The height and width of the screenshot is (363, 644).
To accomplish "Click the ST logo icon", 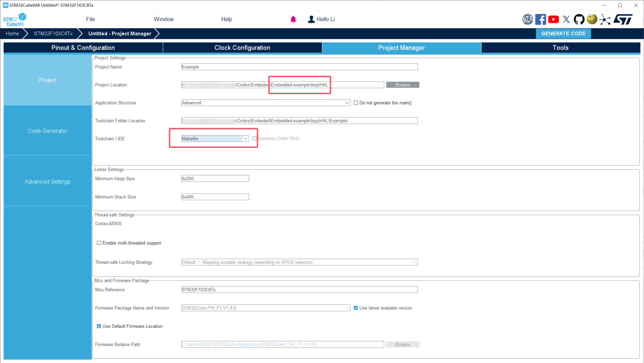I will [x=623, y=19].
